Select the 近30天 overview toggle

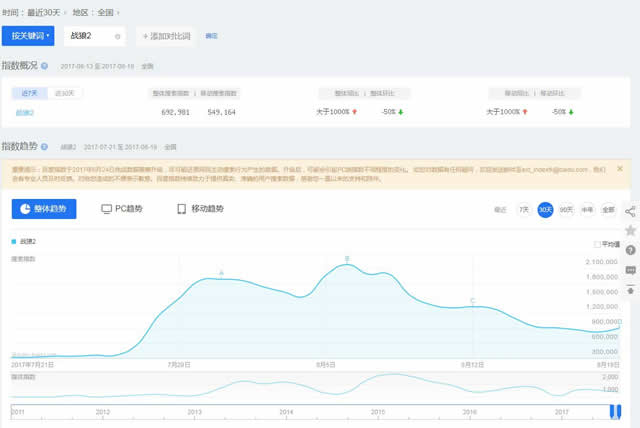pyautogui.click(x=65, y=93)
